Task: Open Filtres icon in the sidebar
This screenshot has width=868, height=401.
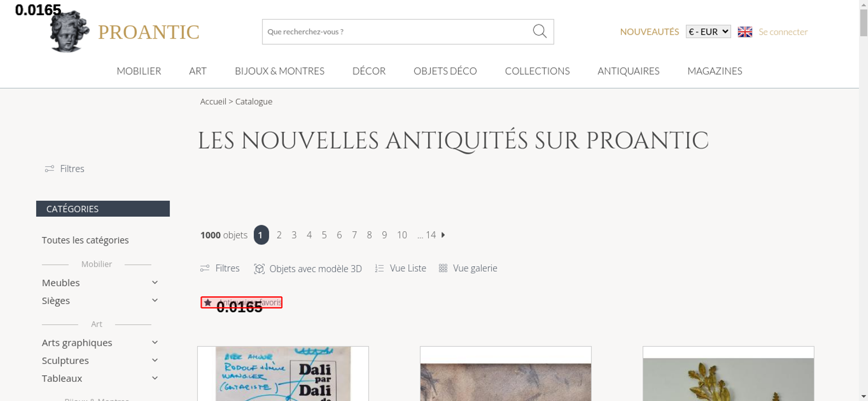Action: (x=49, y=169)
